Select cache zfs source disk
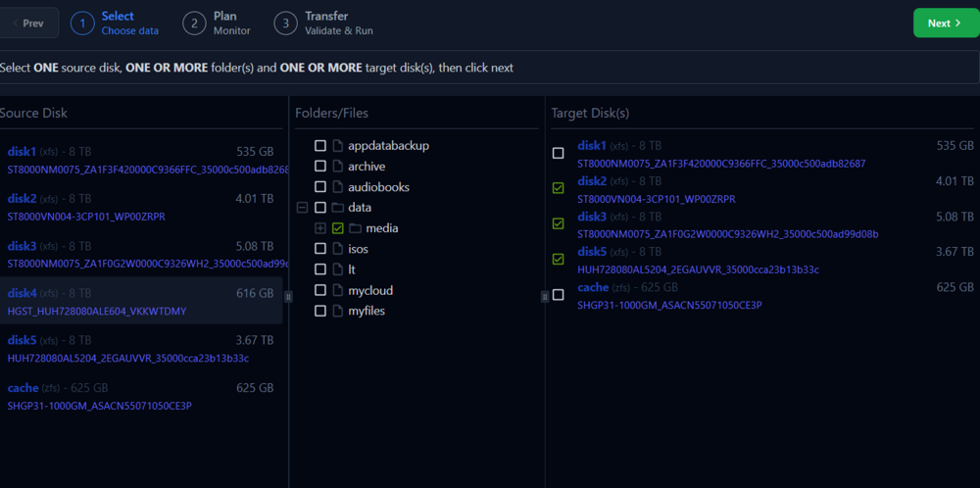The image size is (980, 488). pos(141,396)
